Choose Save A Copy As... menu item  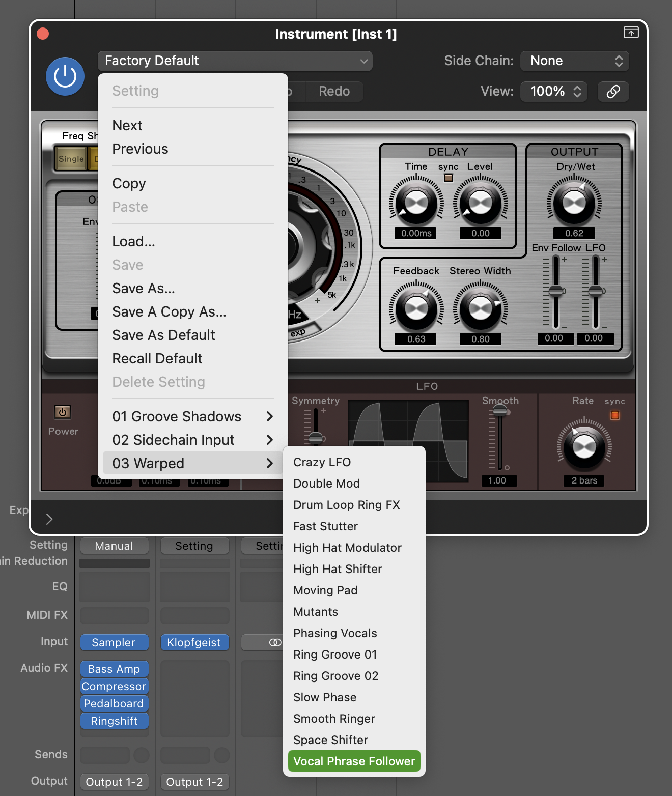[193, 311]
